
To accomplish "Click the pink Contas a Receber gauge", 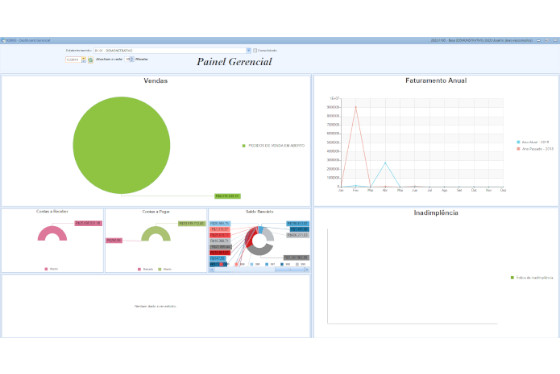I will [x=52, y=234].
